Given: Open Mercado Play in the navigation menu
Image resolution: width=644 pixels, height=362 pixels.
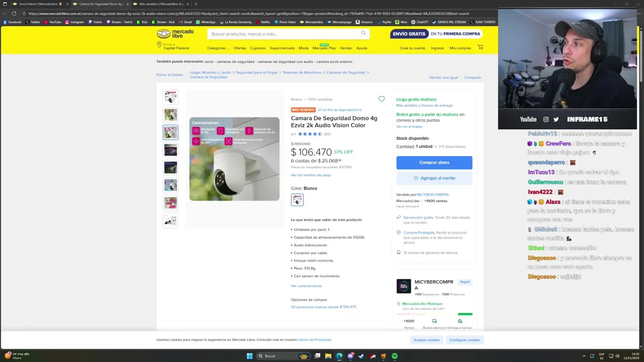Looking at the screenshot, I should pos(324,48).
